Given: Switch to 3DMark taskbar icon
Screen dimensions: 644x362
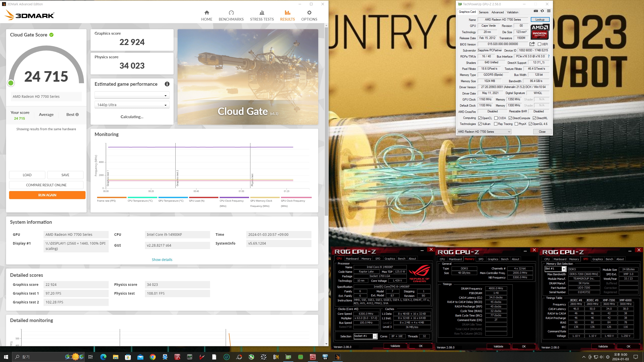Looking at the screenshot, I should pyautogui.click(x=337, y=357).
